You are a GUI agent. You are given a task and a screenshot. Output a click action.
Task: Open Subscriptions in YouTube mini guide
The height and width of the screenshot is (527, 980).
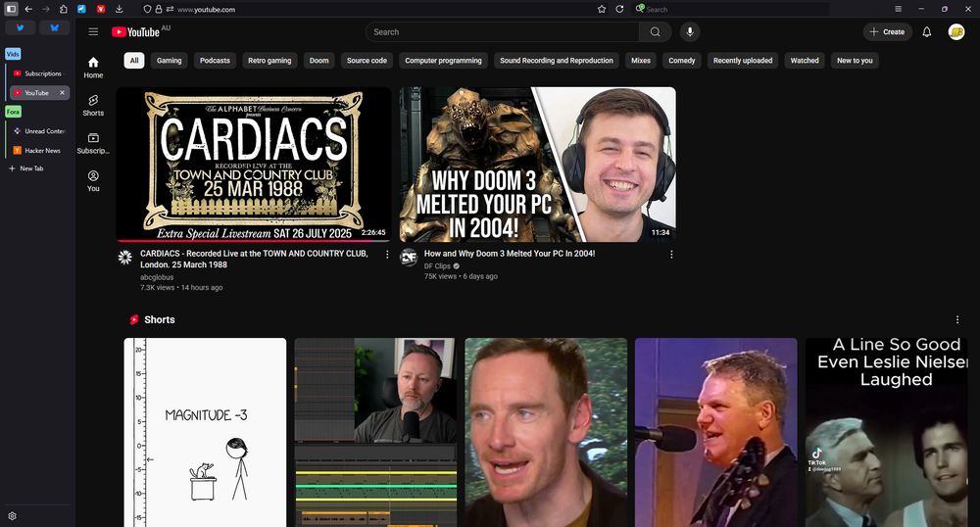(93, 143)
